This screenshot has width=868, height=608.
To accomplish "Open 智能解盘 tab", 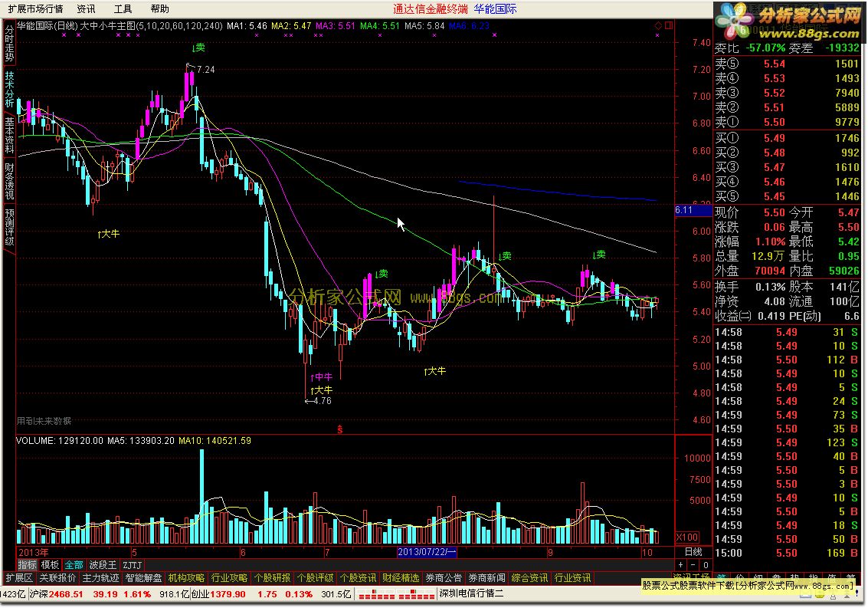I will 143,578.
